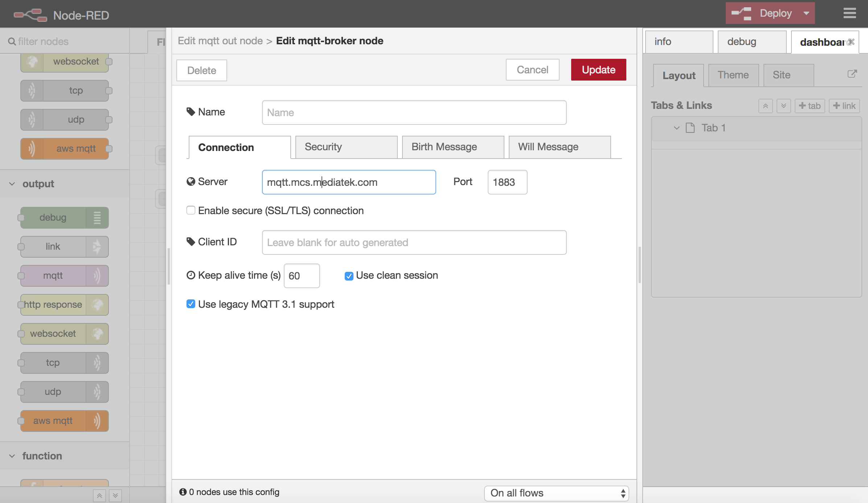
Task: Select the input udp node
Action: pos(65,119)
